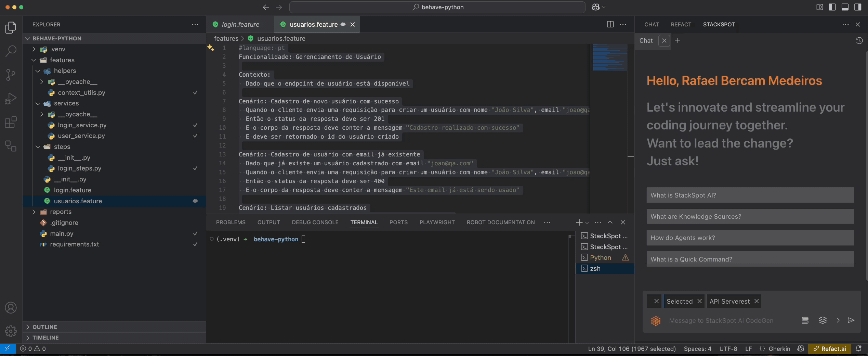868x356 pixels.
Task: Open the REFACT side panel tab
Action: [681, 24]
